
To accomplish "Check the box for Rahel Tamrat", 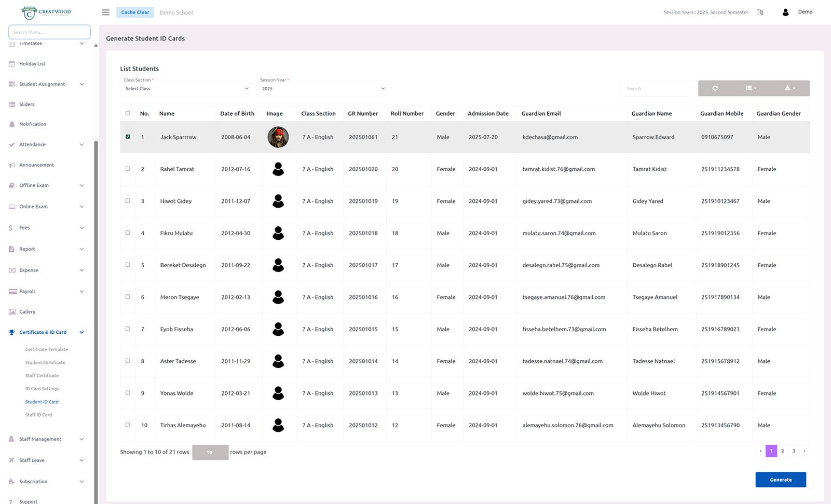I will (x=128, y=169).
